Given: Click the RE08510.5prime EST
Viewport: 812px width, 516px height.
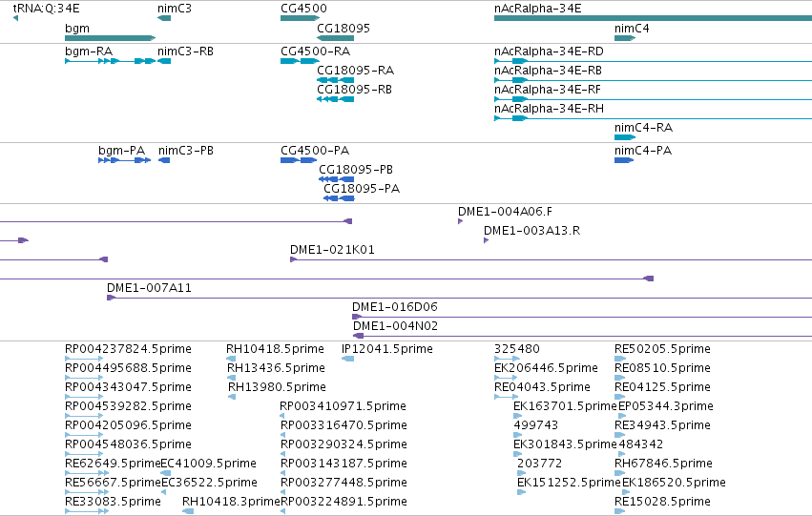Looking at the screenshot, I should click(620, 378).
